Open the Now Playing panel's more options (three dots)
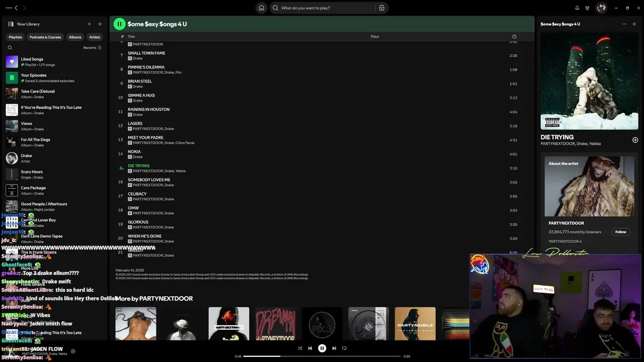The width and height of the screenshot is (644, 362). (x=624, y=24)
